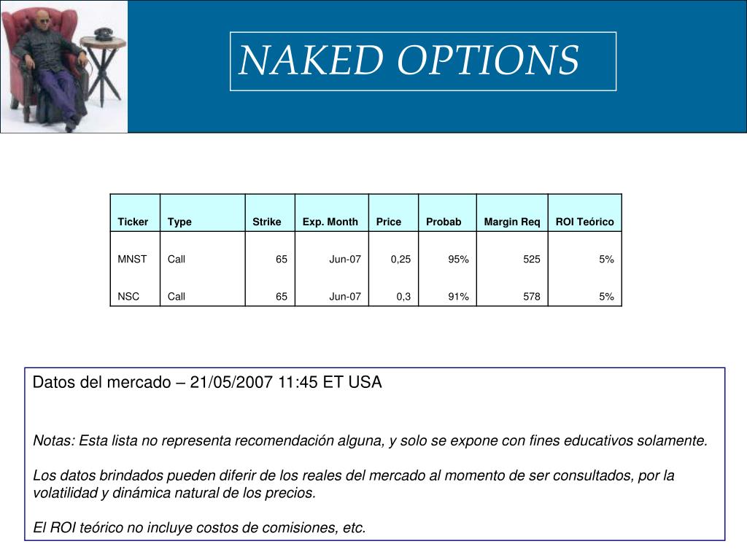Click the ROI Teórico column header
Screen dimensions: 747x560
[x=585, y=213]
